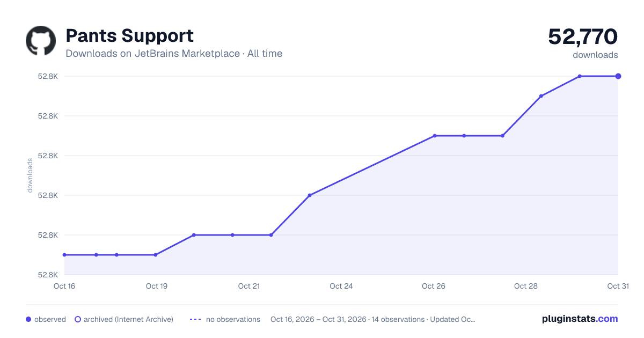Click the 52,770 downloads total
Image resolution: width=644 pixels, height=338 pixels.
[583, 37]
